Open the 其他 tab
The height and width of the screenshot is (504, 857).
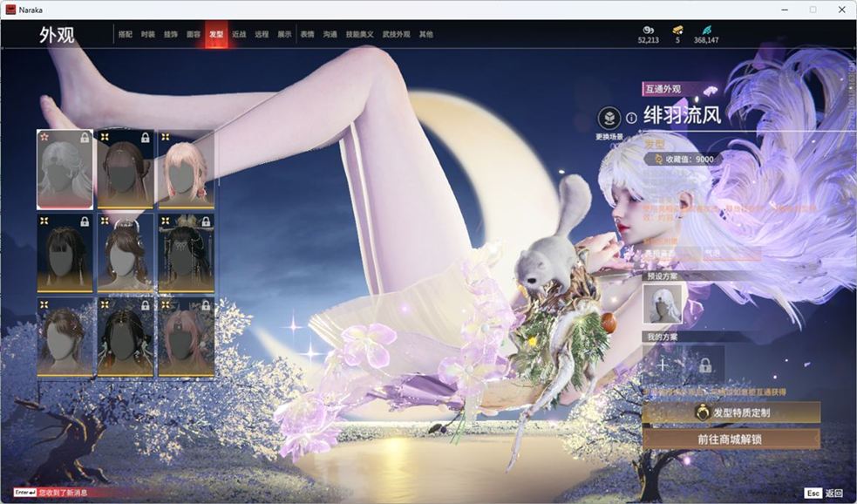425,34
